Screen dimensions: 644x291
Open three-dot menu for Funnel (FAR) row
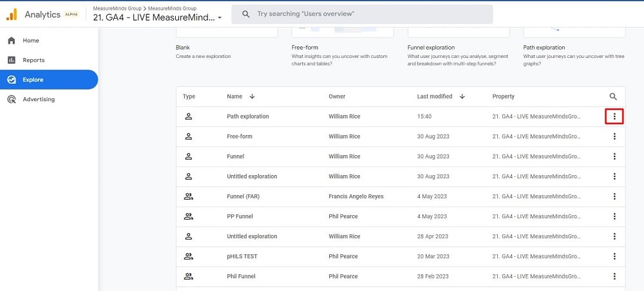tap(614, 196)
